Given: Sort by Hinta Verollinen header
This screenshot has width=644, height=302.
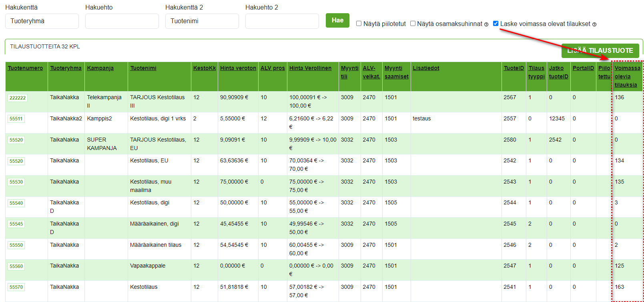Looking at the screenshot, I should pos(310,68).
